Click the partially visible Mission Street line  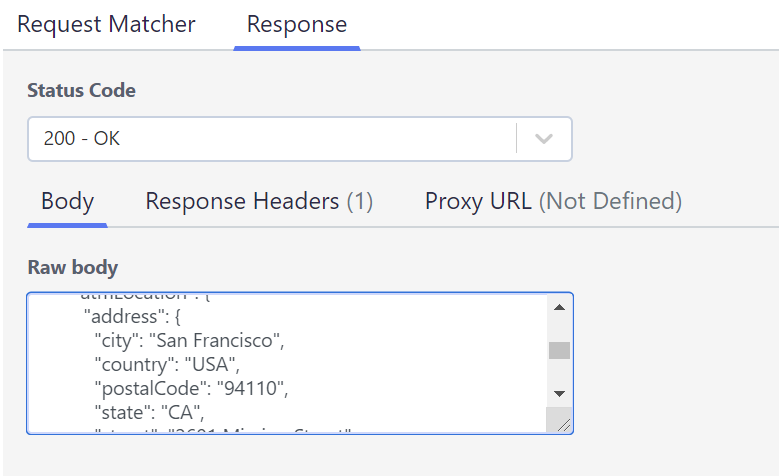[223, 430]
